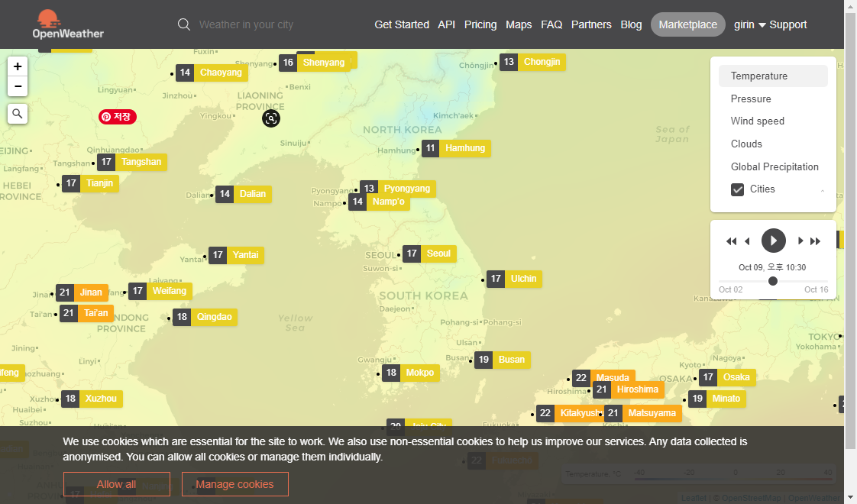Image resolution: width=857 pixels, height=504 pixels.
Task: Click the Marketplace button
Action: point(687,24)
